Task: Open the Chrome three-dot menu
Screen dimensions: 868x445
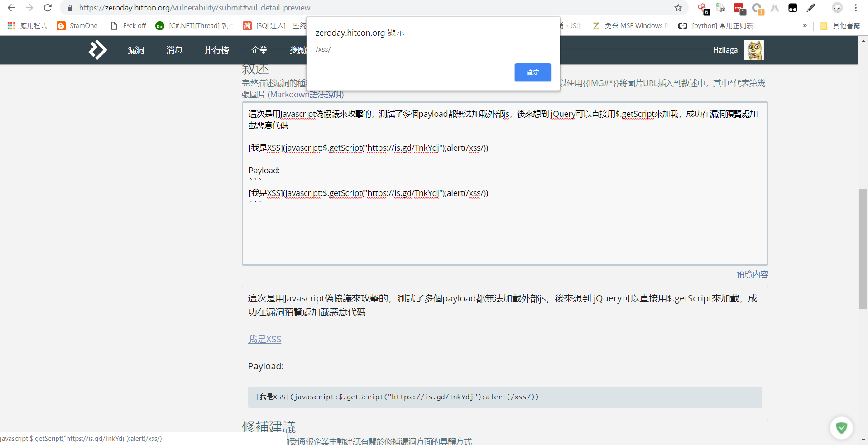Action: [856, 8]
